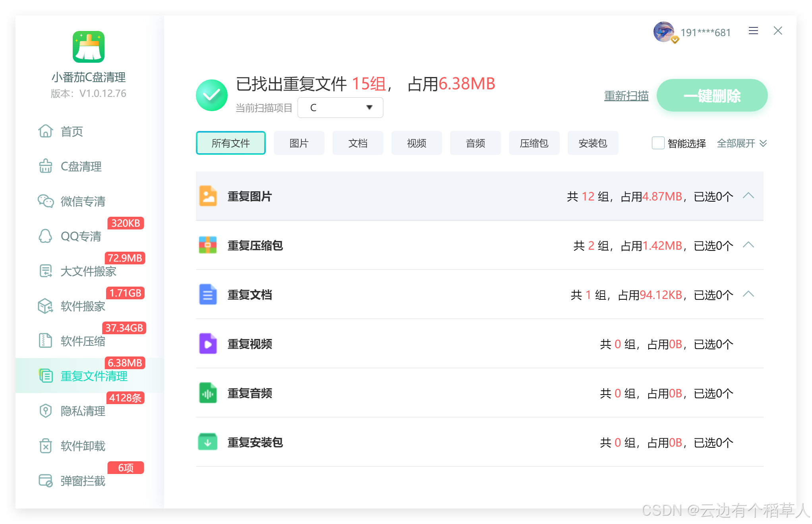Viewport: 812px width, 524px height.
Task: Collapse the 重复图片 group chevron
Action: click(748, 196)
